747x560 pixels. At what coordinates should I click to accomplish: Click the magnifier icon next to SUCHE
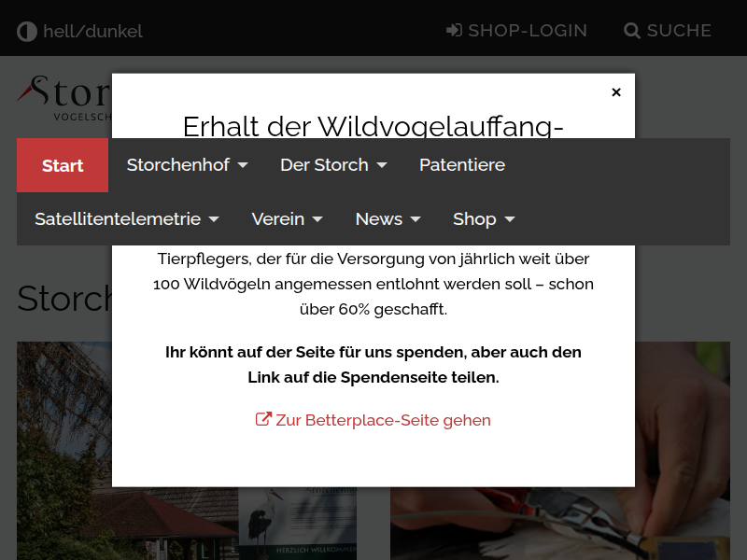click(633, 31)
